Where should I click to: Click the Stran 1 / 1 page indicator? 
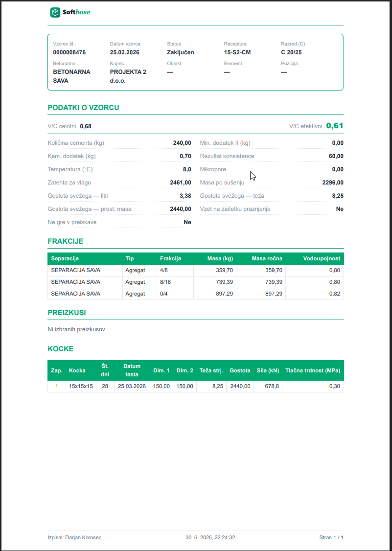tap(331, 538)
